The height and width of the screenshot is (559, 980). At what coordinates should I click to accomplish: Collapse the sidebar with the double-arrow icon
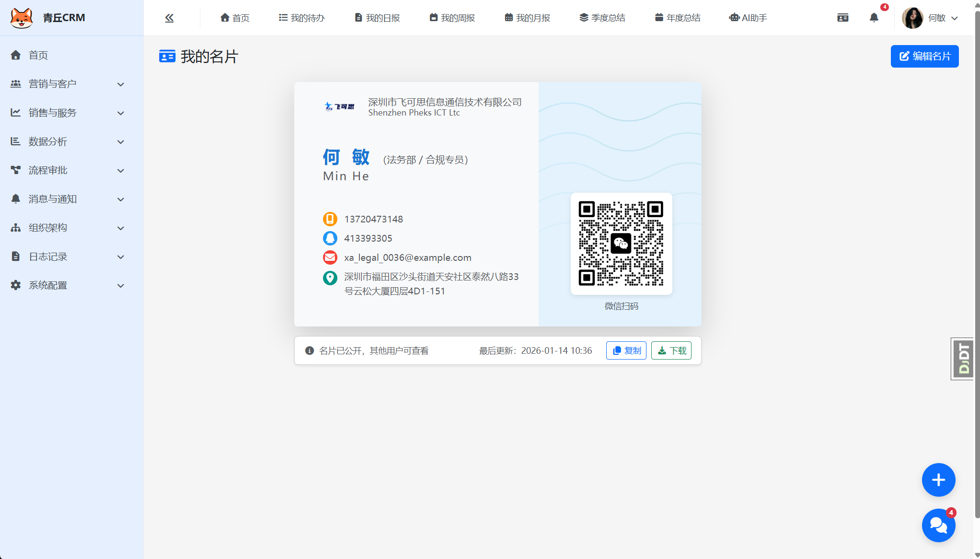pyautogui.click(x=169, y=18)
